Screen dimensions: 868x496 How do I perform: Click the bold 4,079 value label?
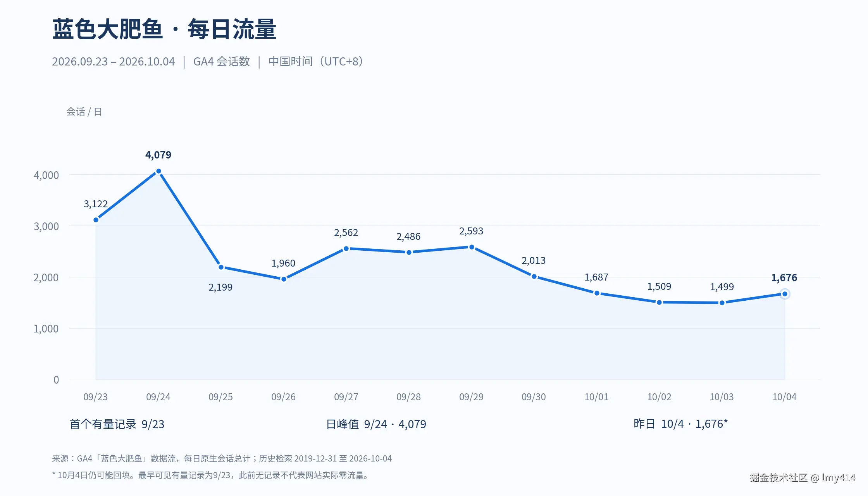(x=158, y=155)
